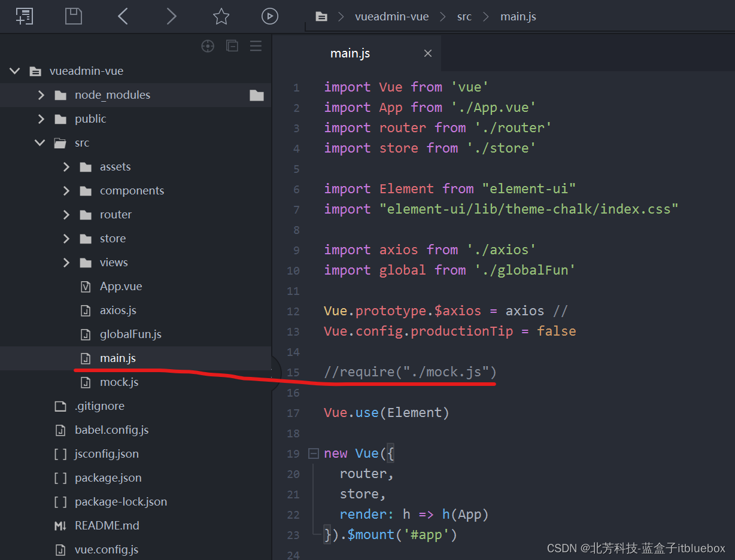
Task: Click the breadcrumb folder icon
Action: 321,17
